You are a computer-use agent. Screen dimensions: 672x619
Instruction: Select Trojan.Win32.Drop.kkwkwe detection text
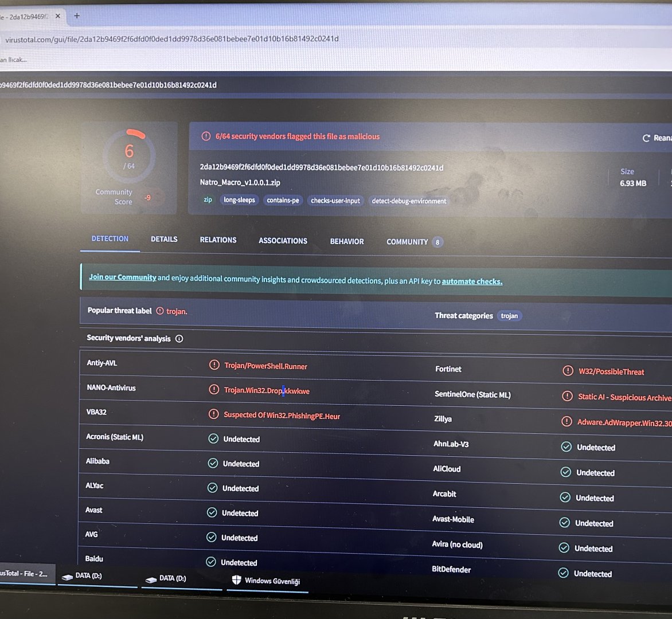(267, 391)
